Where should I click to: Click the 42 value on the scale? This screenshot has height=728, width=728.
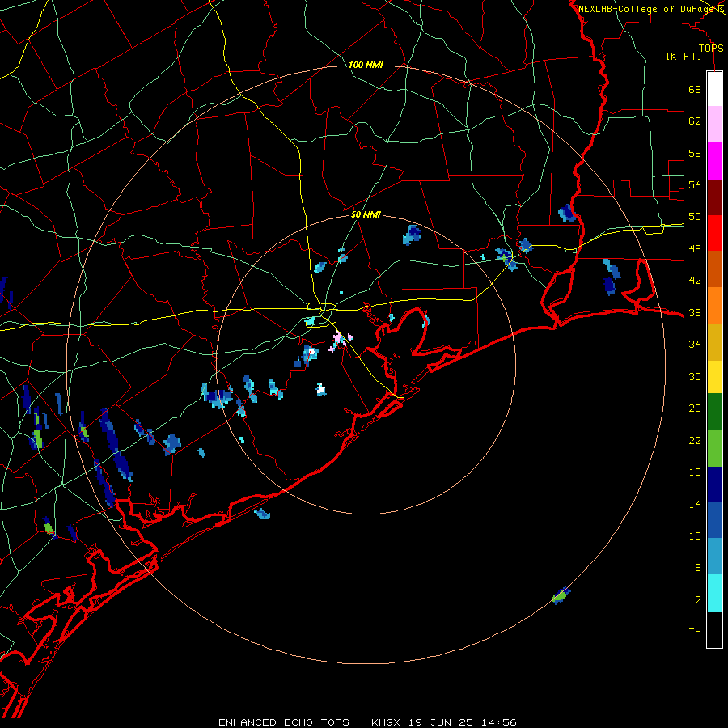point(695,281)
